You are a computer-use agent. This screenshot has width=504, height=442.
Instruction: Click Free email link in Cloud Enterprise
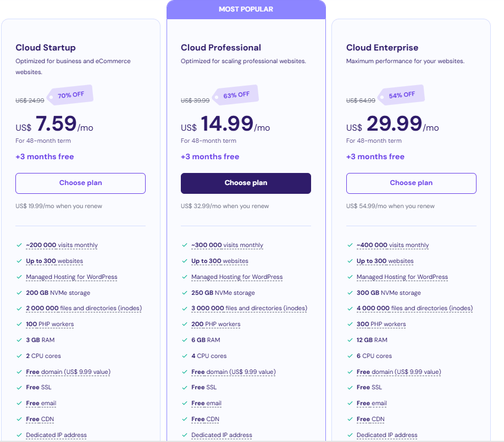[x=372, y=404]
